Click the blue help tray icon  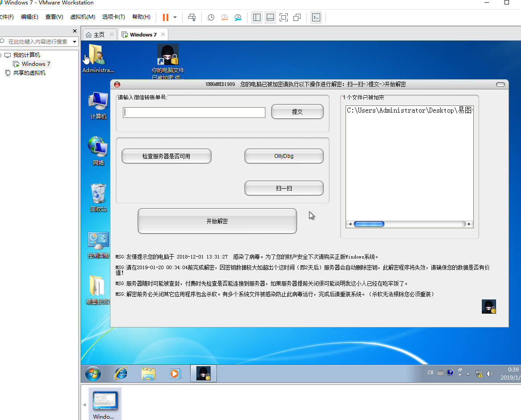coord(450,372)
